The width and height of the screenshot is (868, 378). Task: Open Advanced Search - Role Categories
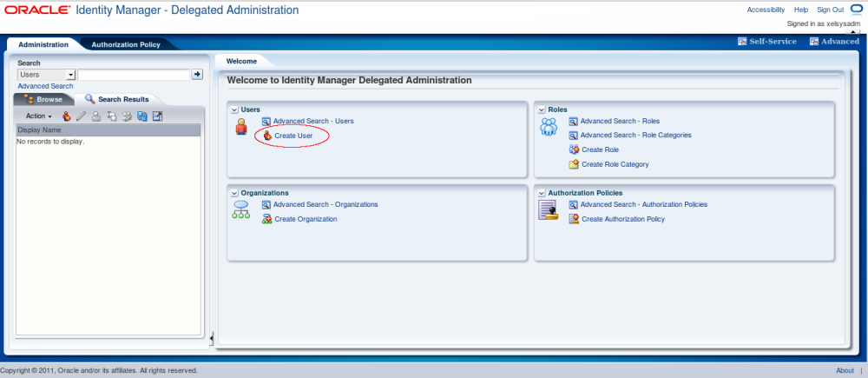coord(635,136)
